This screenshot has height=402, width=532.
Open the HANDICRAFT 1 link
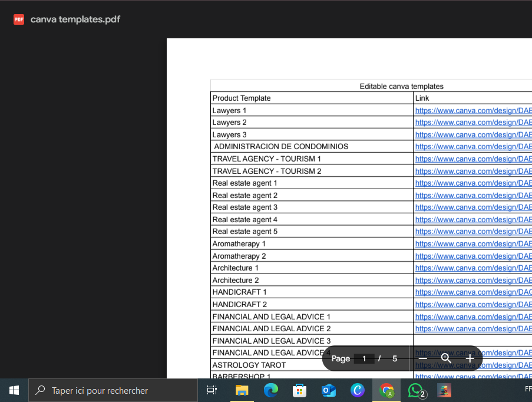(x=474, y=292)
